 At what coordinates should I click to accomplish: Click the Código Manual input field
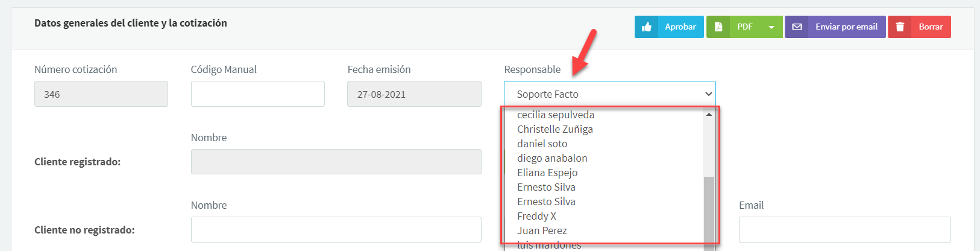click(257, 94)
